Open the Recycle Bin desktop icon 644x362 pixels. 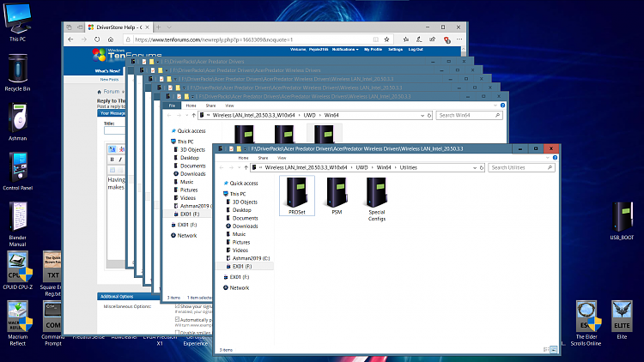point(17,72)
